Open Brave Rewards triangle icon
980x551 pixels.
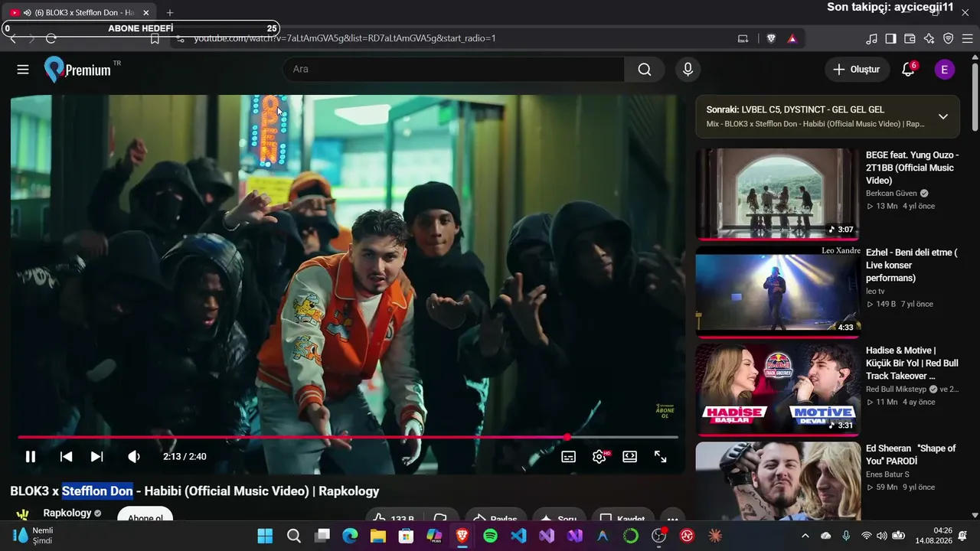point(792,38)
